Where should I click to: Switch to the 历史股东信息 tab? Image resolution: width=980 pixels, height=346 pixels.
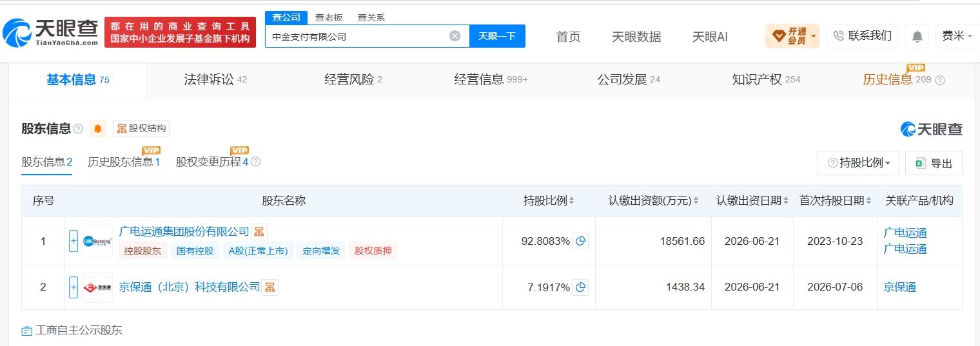[124, 162]
